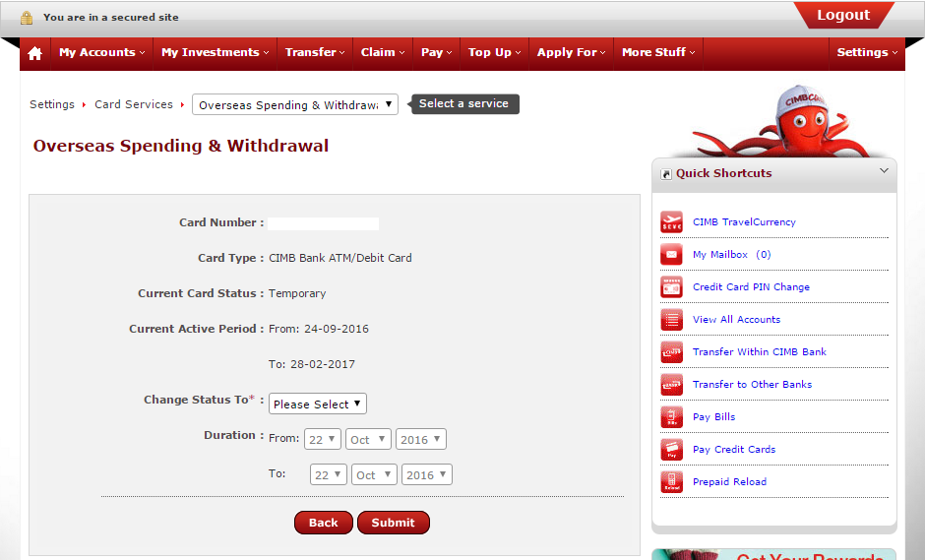Viewport: 925px width, 560px height.
Task: Open the Apply For menu
Action: (571, 52)
